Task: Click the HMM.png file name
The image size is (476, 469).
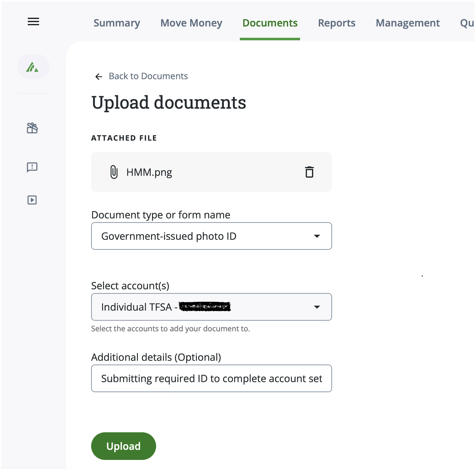Action: tap(149, 173)
